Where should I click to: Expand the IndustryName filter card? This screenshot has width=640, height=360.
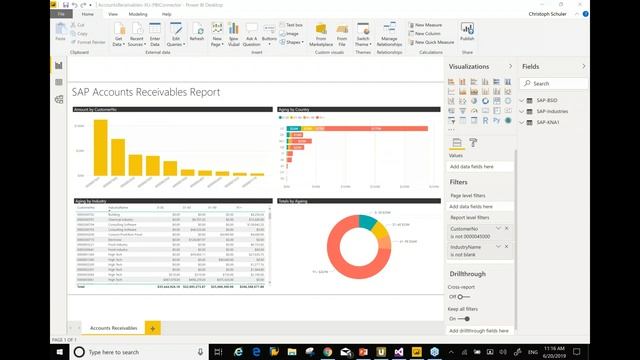tap(498, 247)
